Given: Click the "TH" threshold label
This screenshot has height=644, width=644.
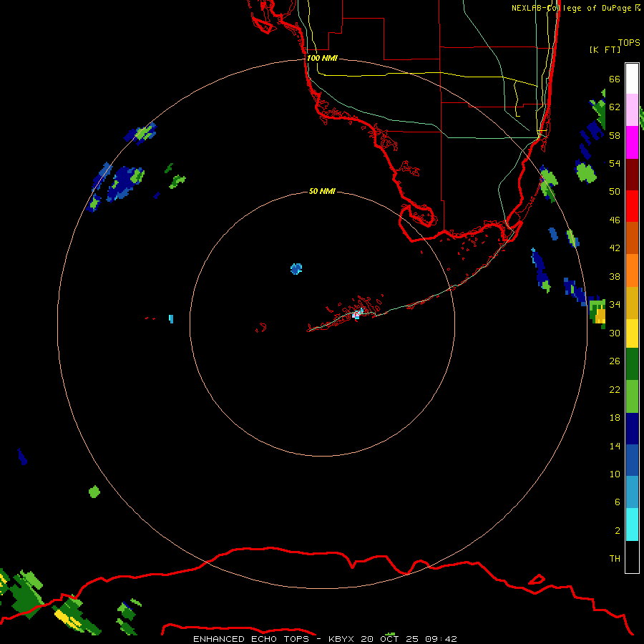Looking at the screenshot, I should click(x=615, y=558).
